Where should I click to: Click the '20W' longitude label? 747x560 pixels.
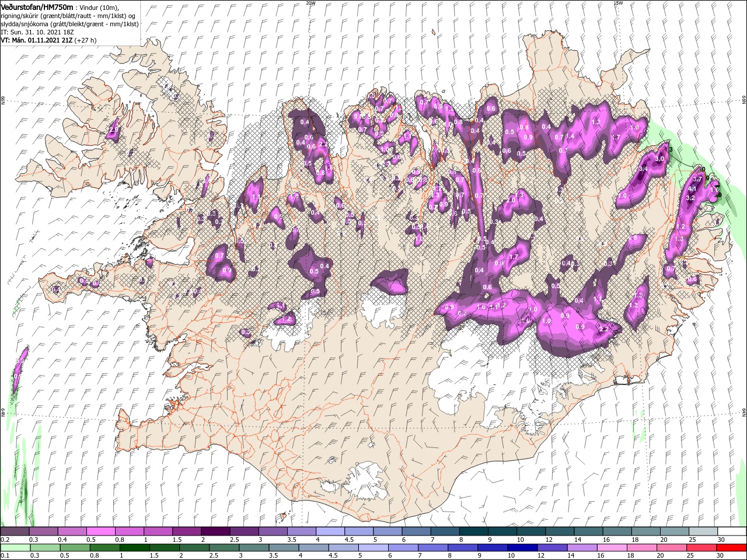(x=310, y=3)
